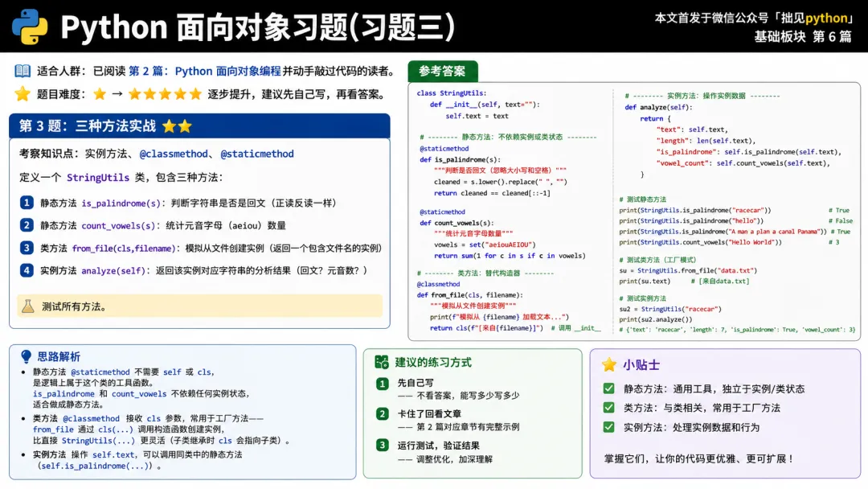Click the # 测试静态方法 comment in code
The image size is (868, 489).
(643, 199)
